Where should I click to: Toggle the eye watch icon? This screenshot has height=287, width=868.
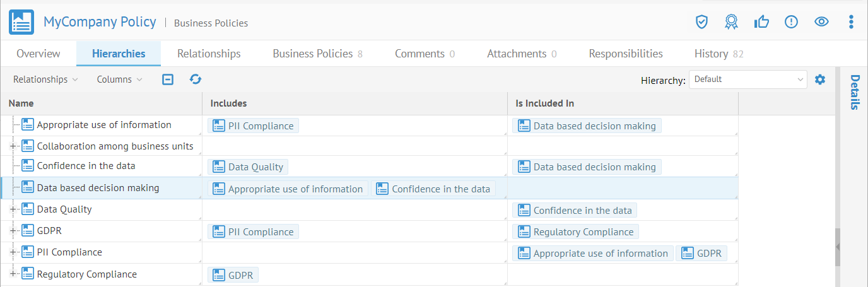821,22
